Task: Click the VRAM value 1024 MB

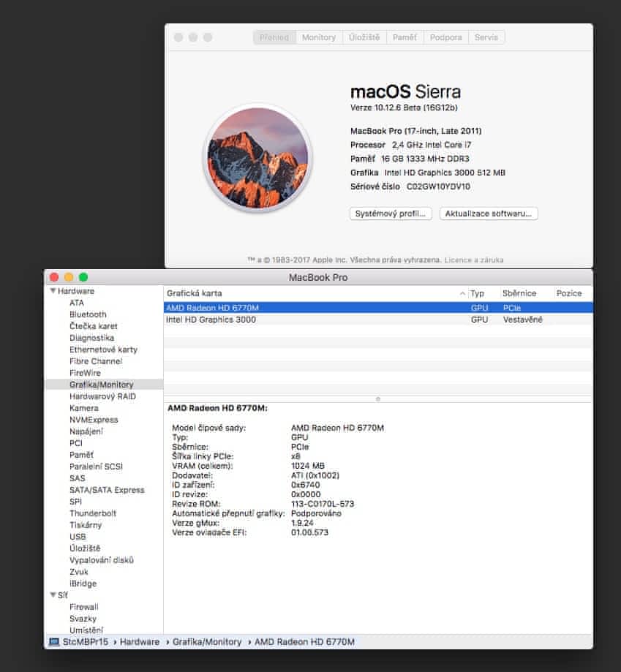Action: 308,466
